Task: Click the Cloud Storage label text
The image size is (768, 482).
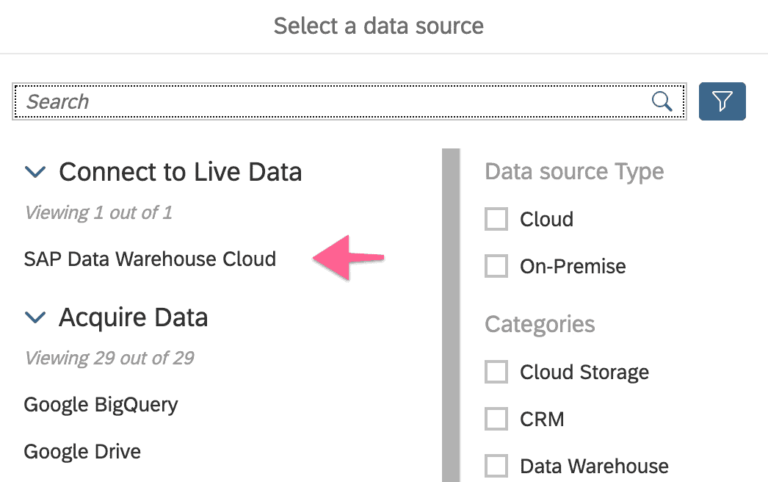Action: tap(584, 372)
